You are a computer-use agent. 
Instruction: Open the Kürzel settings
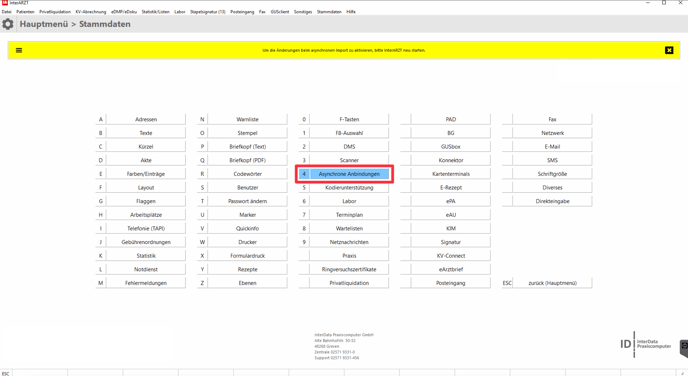pos(146,147)
